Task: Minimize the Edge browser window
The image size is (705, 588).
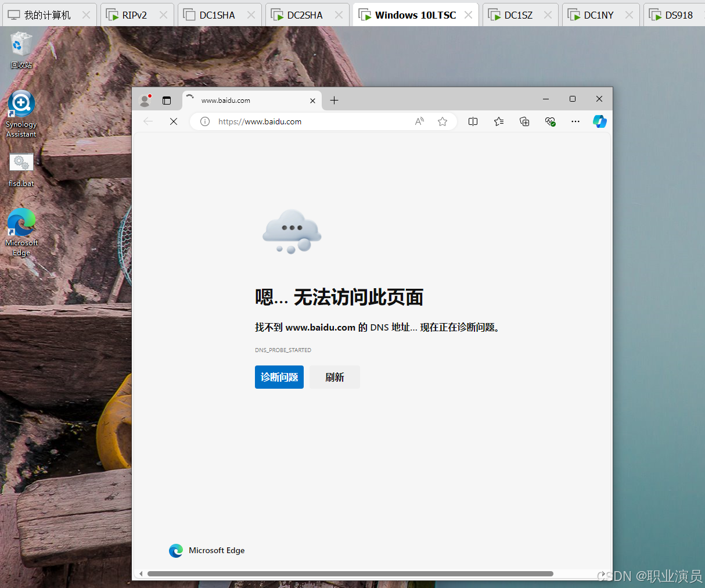Action: [x=546, y=99]
